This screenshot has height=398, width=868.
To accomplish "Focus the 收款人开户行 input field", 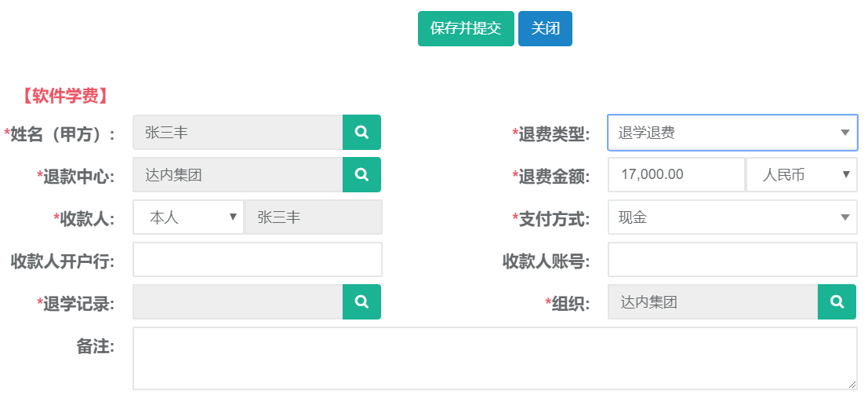I will (257, 260).
